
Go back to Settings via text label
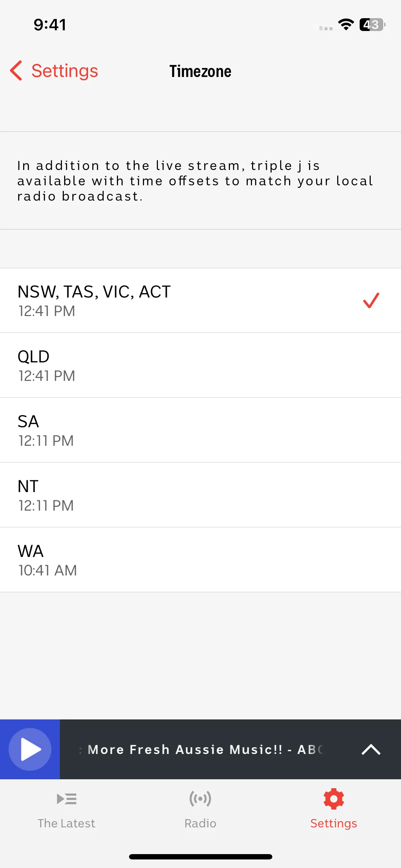(65, 71)
